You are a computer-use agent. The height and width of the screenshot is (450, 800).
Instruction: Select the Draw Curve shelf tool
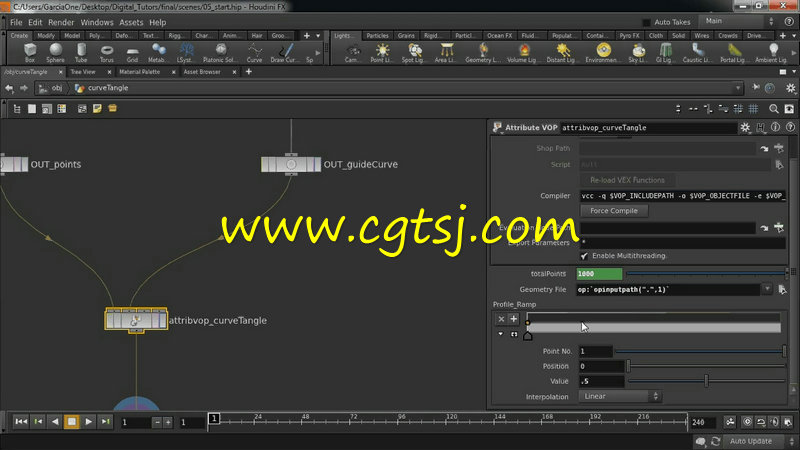coord(284,53)
